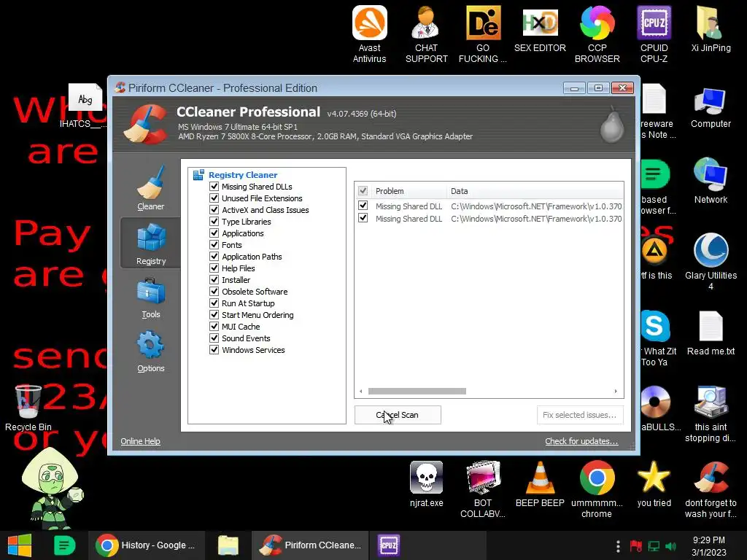The image size is (747, 560).
Task: Disable the Run At Startup check
Action: (214, 303)
